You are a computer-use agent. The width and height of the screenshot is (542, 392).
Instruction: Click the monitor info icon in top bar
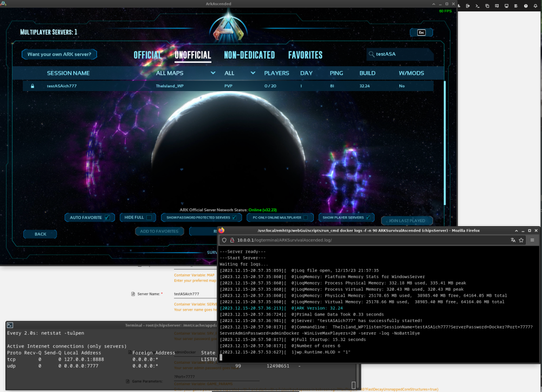pyautogui.click(x=506, y=6)
